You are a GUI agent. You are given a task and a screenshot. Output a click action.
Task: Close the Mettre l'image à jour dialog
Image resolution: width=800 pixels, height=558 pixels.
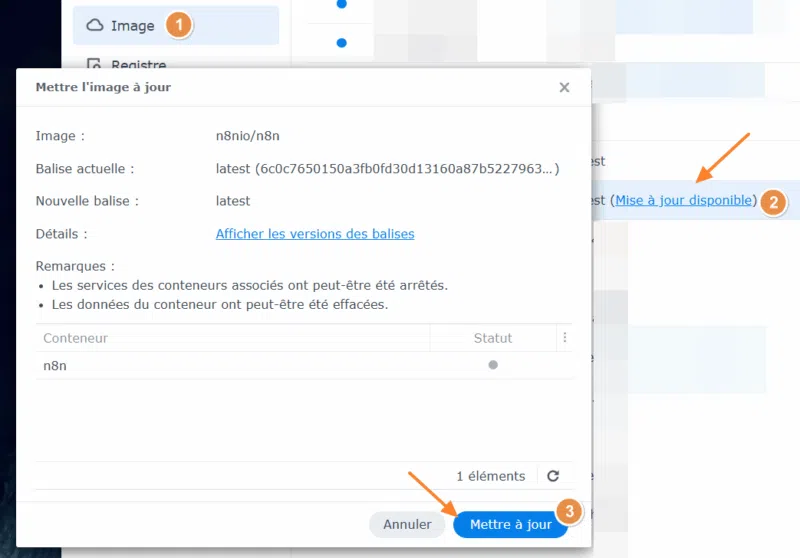click(x=564, y=87)
